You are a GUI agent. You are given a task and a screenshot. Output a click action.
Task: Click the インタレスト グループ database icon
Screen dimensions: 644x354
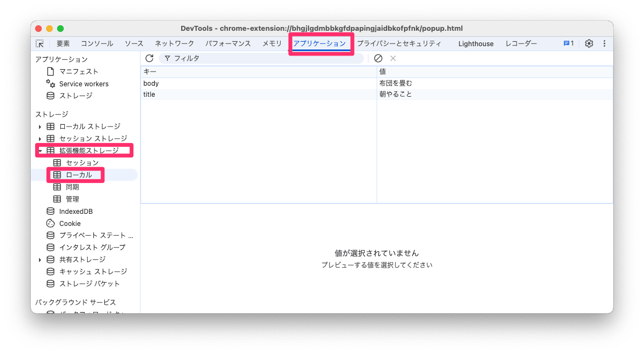[x=51, y=247]
